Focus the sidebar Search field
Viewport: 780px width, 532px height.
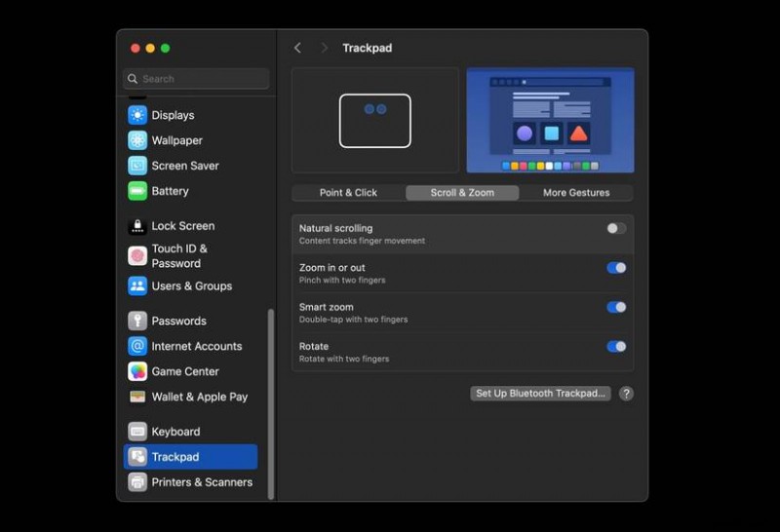point(196,79)
